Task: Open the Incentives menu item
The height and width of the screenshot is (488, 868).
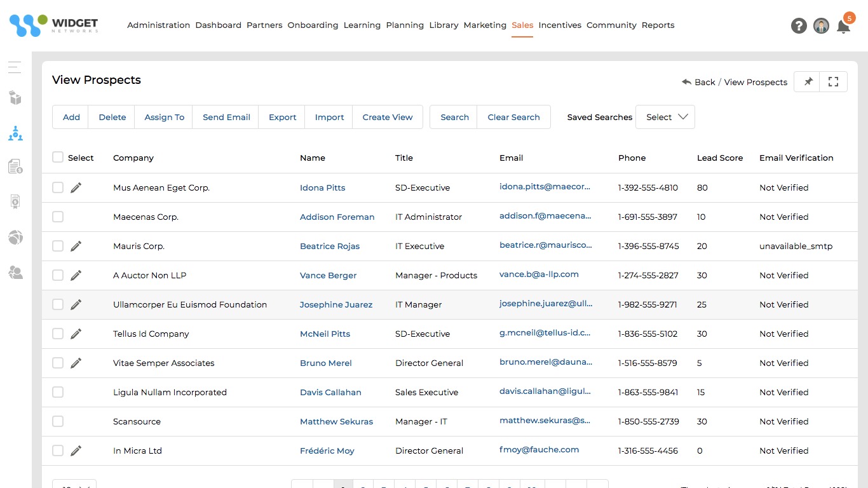Action: point(559,25)
